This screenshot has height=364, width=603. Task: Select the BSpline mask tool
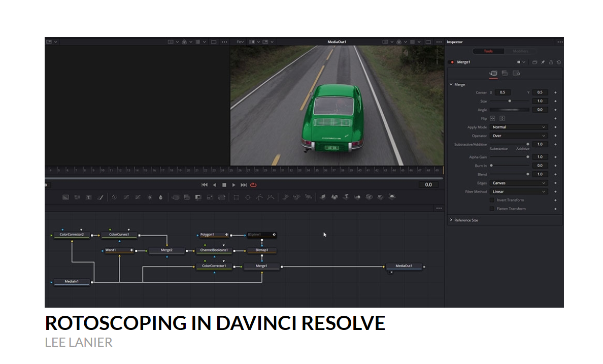pos(271,197)
